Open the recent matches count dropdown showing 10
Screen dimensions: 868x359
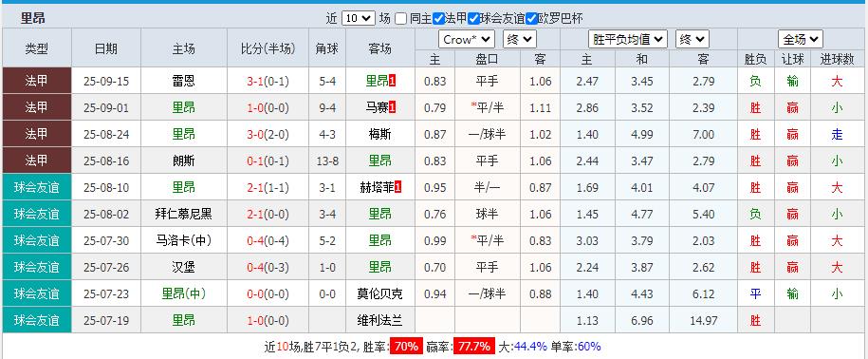pyautogui.click(x=359, y=18)
